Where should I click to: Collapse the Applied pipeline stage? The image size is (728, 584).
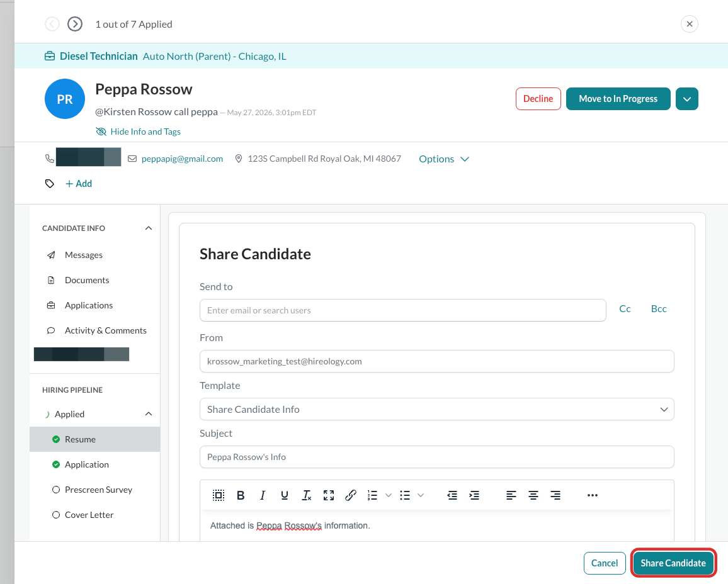tap(149, 413)
